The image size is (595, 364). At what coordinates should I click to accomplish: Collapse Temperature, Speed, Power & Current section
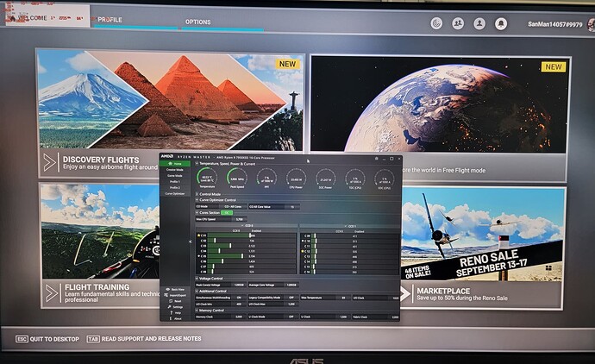(197, 164)
